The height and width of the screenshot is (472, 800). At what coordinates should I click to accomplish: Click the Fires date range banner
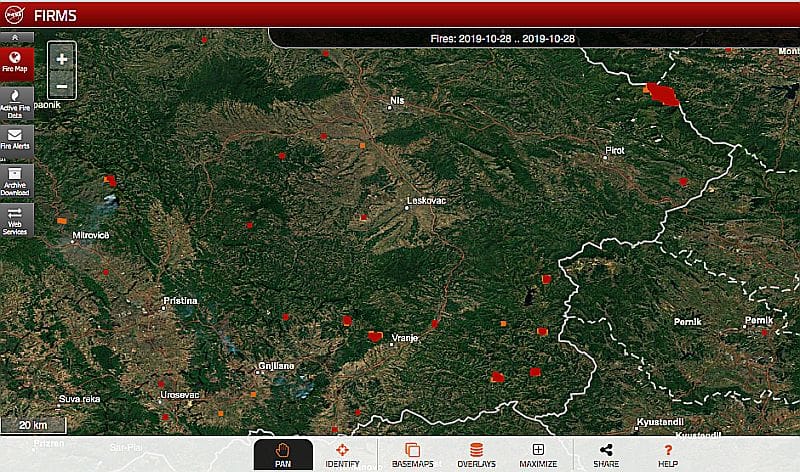coord(516,37)
